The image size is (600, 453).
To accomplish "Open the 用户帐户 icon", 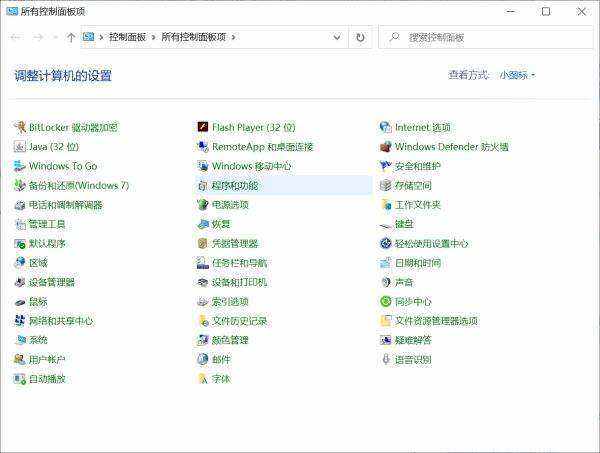I will pos(20,359).
